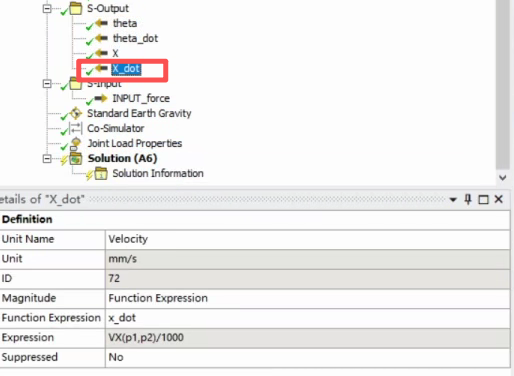
Task: Collapse the Solution (A6) node
Action: [x=47, y=159]
